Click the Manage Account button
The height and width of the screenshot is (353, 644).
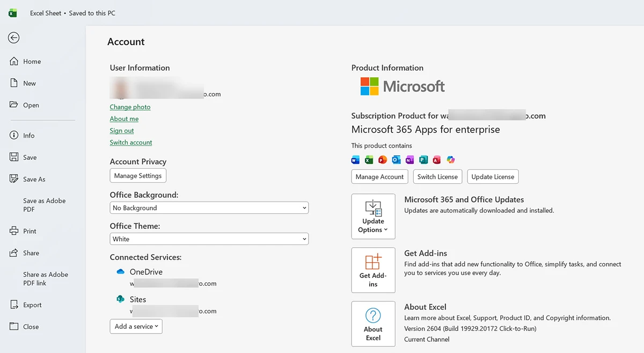[379, 177]
